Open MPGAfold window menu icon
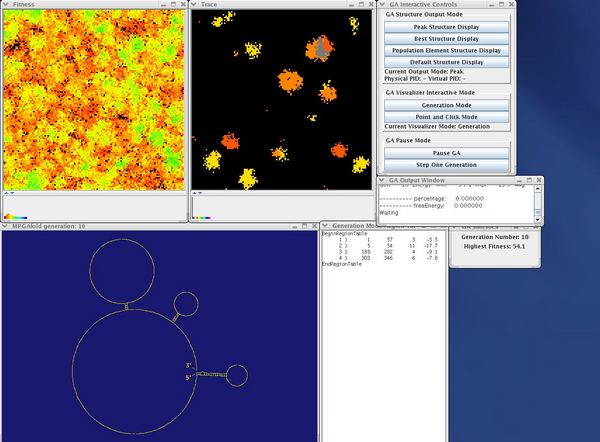 (6, 227)
